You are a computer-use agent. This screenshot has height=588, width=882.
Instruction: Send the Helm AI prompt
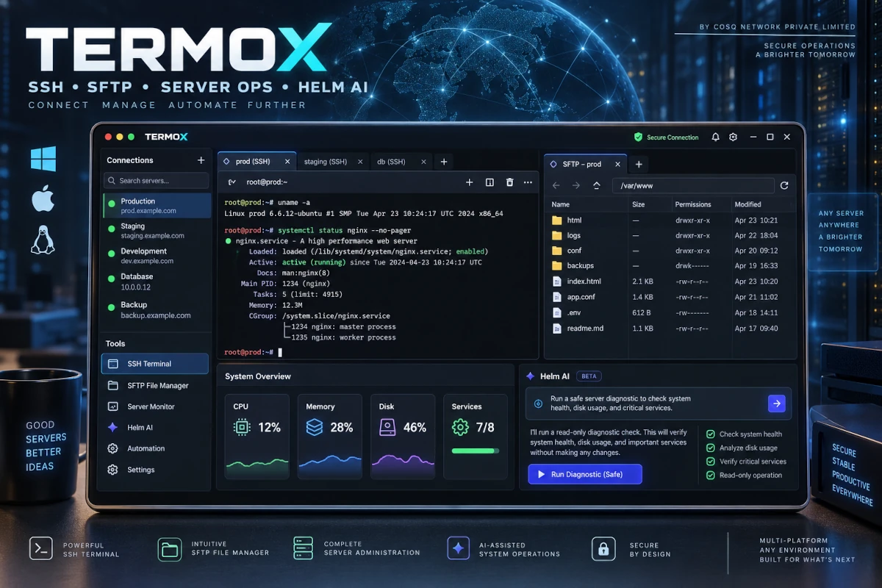776,403
